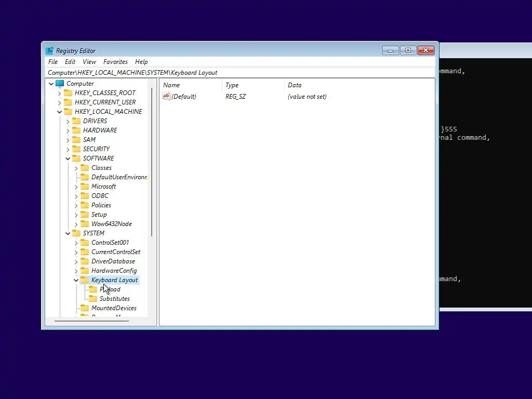The height and width of the screenshot is (399, 532).
Task: Click the Substitutes folder icon
Action: click(x=93, y=299)
